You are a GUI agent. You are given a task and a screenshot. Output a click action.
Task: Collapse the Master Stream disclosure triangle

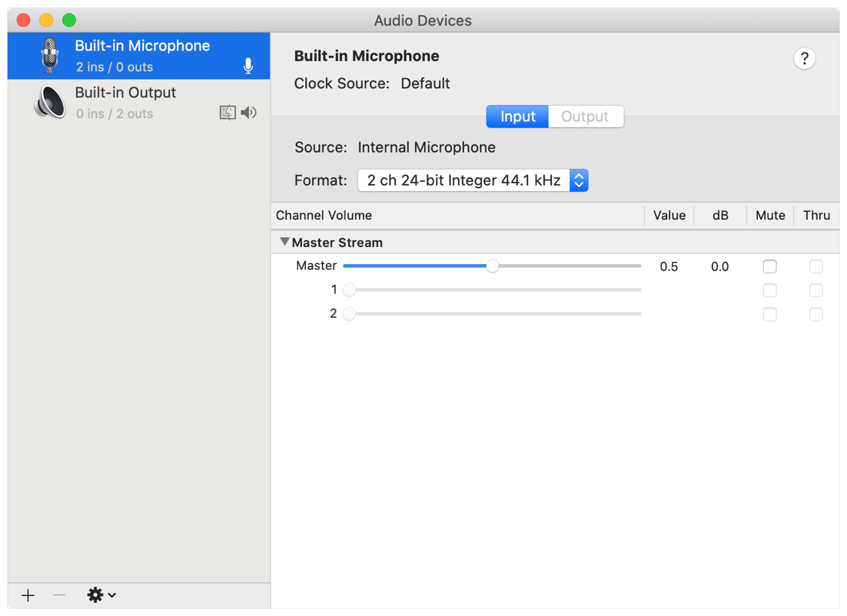click(285, 242)
